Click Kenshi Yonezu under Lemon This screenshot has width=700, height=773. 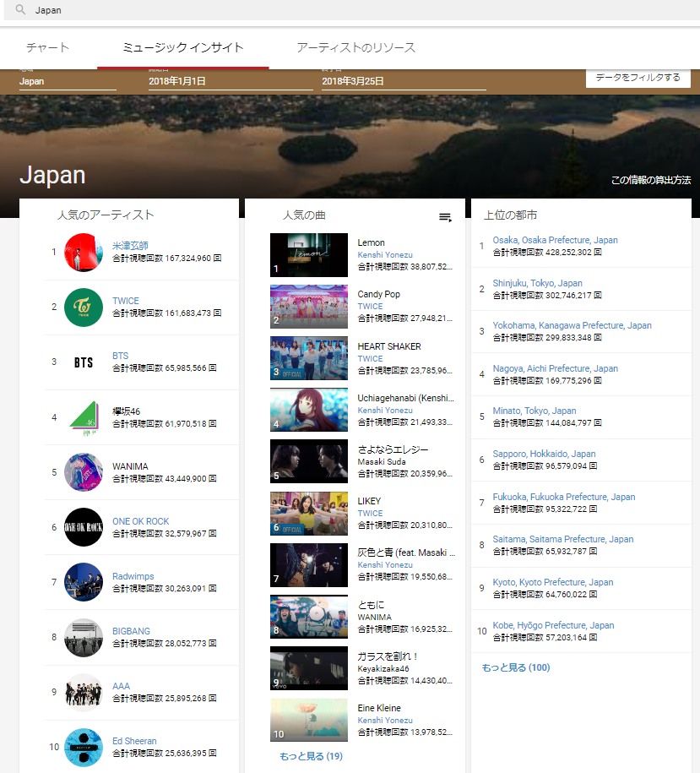[385, 255]
